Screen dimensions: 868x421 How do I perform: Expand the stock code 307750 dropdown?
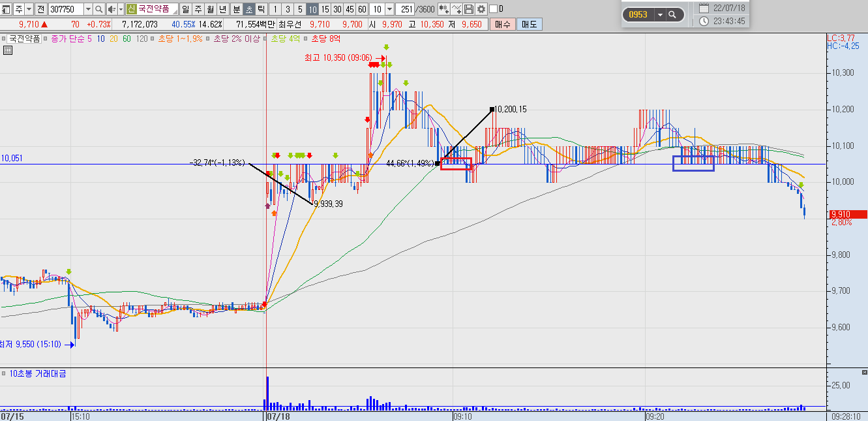click(x=88, y=9)
